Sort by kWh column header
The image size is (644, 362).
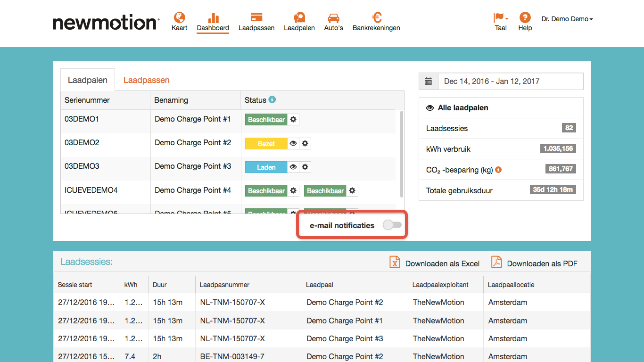pos(134,285)
